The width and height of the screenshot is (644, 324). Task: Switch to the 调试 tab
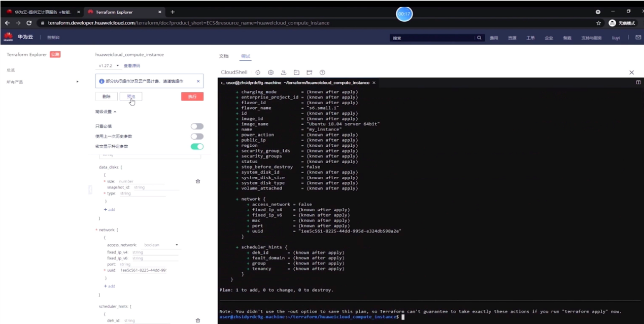[245, 56]
